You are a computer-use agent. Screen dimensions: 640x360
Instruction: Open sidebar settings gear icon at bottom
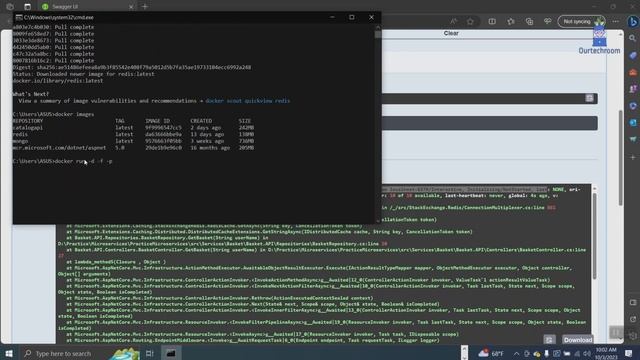[633, 336]
